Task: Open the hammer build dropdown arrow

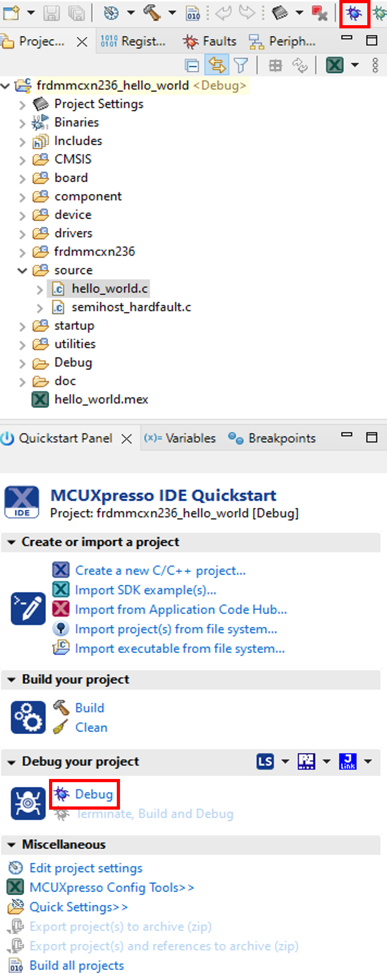Action: (x=172, y=13)
